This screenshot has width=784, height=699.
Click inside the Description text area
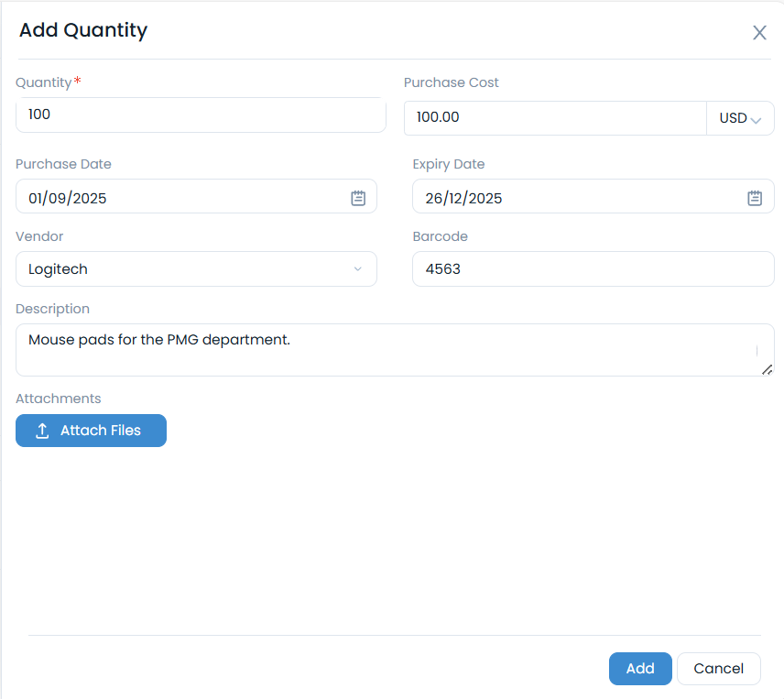tap(394, 349)
